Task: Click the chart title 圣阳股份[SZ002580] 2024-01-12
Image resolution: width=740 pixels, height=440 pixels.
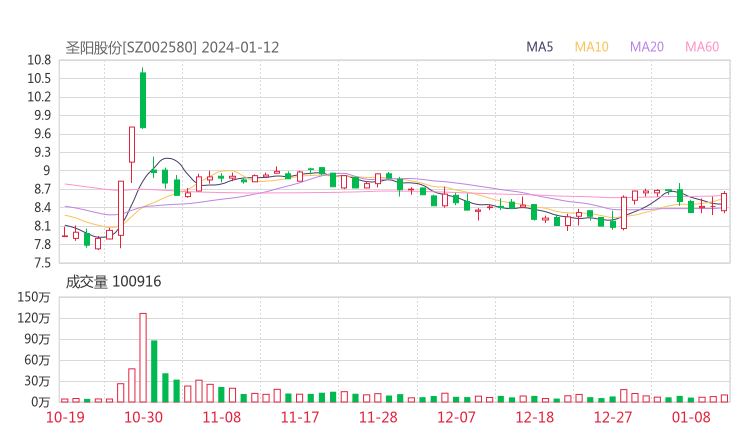Action: click(172, 48)
